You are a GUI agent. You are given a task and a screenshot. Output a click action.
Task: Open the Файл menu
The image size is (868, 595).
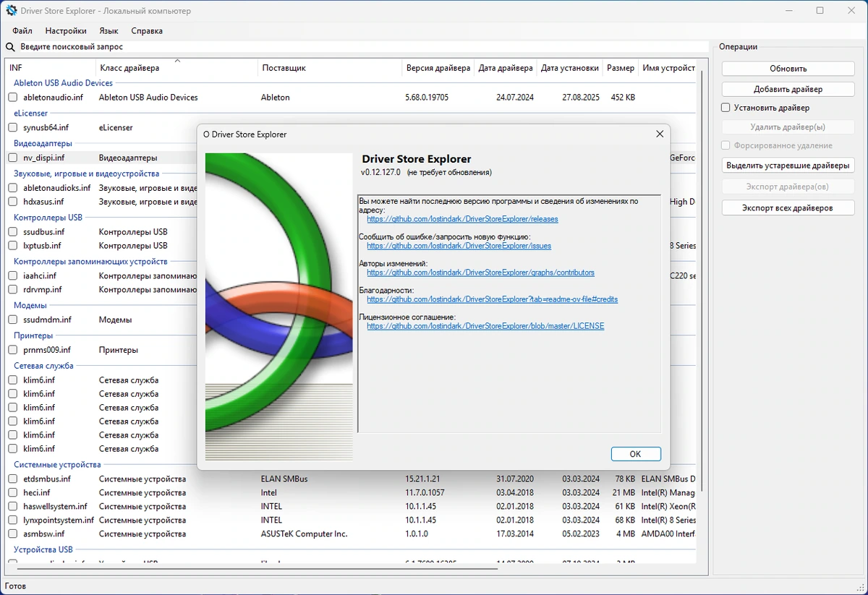pyautogui.click(x=22, y=31)
